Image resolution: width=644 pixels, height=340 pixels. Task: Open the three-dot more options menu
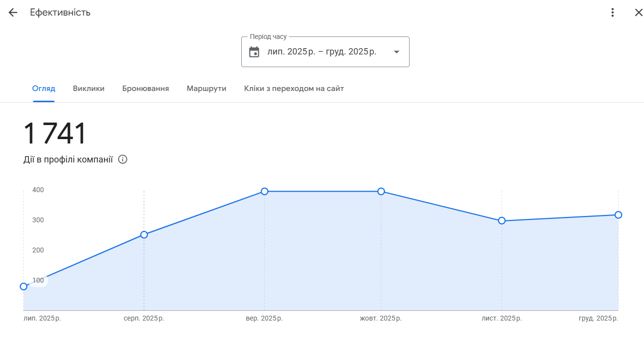(x=612, y=13)
